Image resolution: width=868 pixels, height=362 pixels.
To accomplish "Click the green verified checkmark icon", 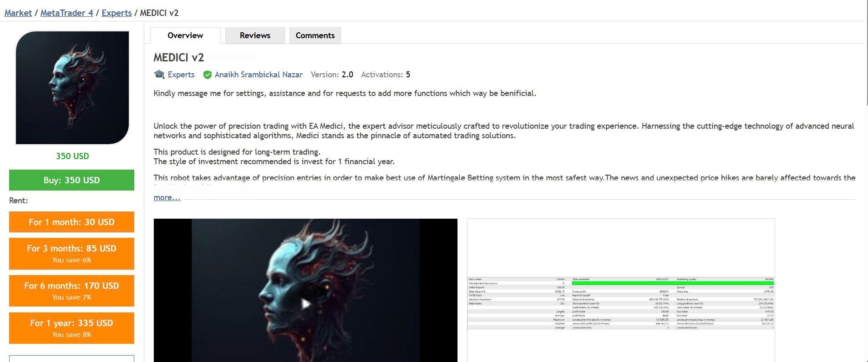I will click(x=207, y=75).
